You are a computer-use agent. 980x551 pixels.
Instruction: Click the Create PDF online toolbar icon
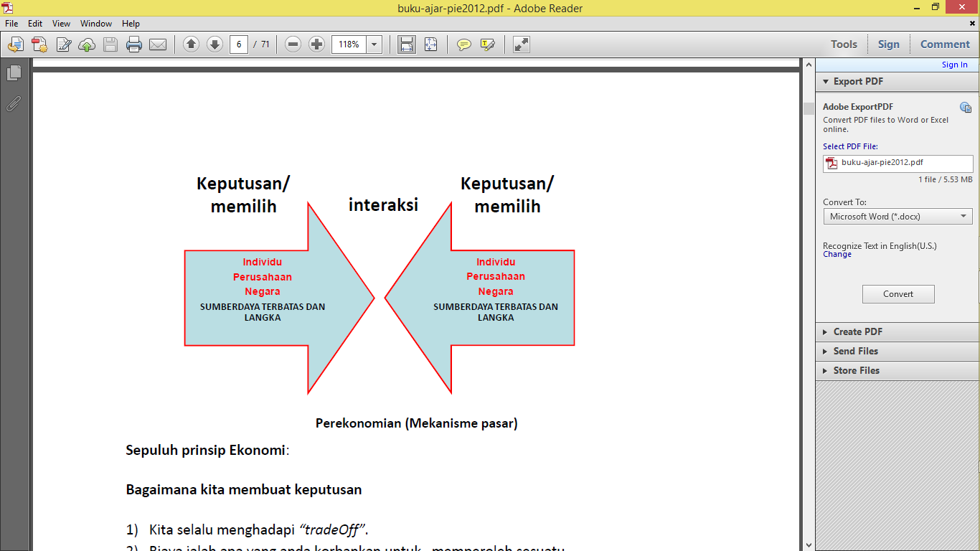pos(39,44)
